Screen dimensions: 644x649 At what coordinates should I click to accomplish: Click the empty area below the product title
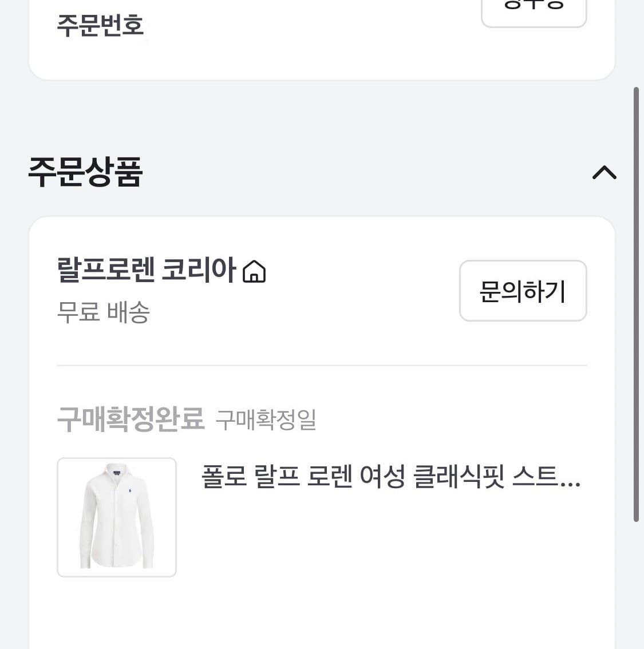click(x=389, y=544)
